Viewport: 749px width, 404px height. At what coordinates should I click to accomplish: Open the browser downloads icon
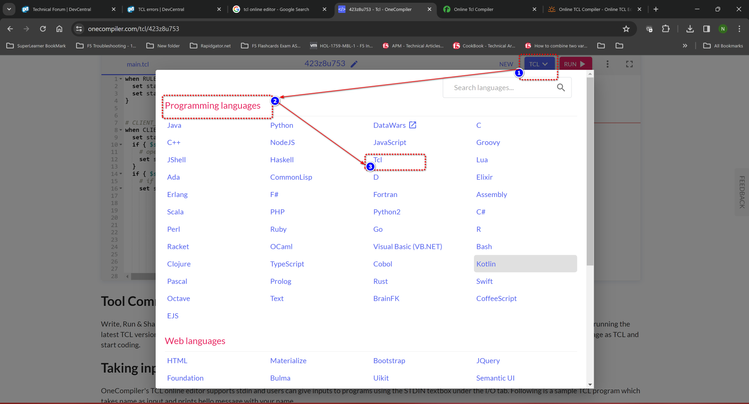[x=689, y=29]
